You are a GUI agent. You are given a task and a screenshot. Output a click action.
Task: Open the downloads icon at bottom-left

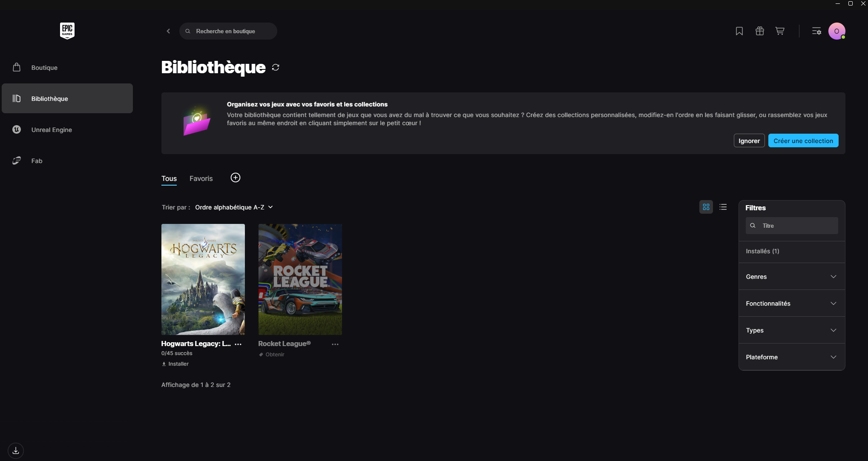point(16,450)
